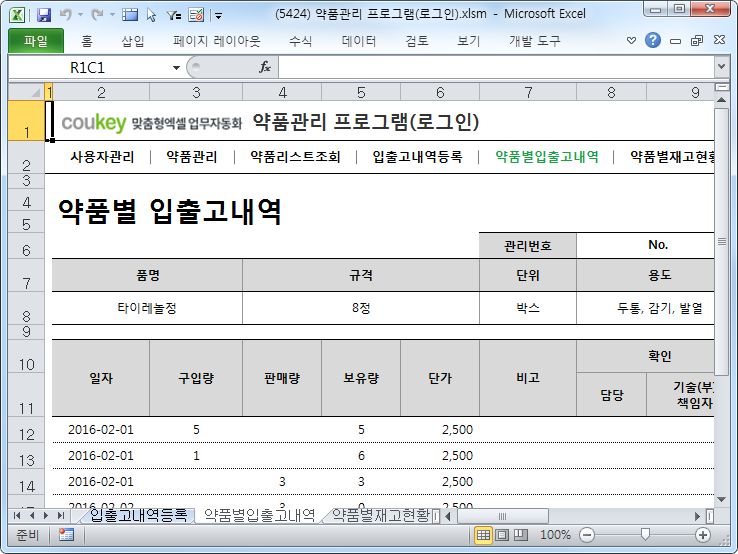Open the 파일 tab

36,41
